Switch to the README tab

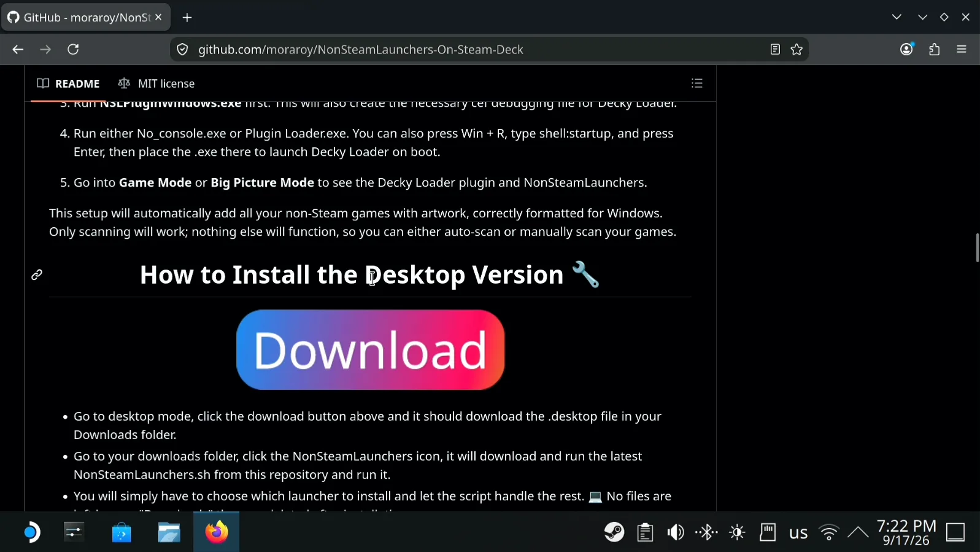(68, 84)
